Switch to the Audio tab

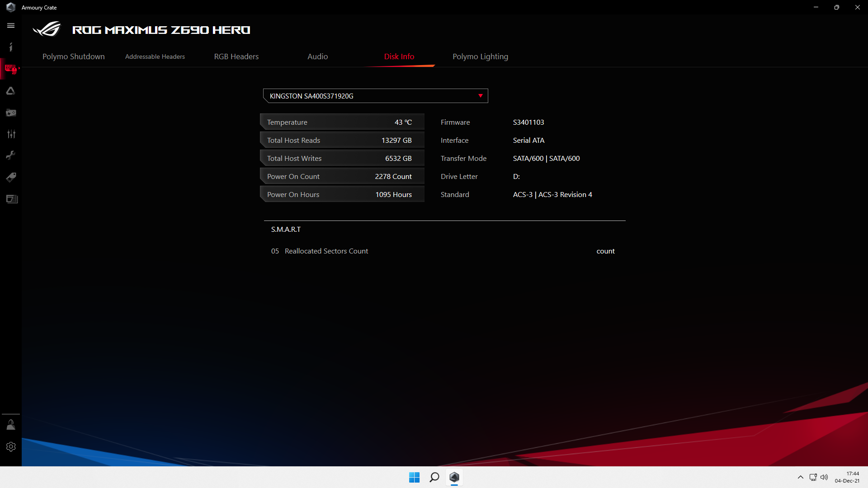point(317,56)
